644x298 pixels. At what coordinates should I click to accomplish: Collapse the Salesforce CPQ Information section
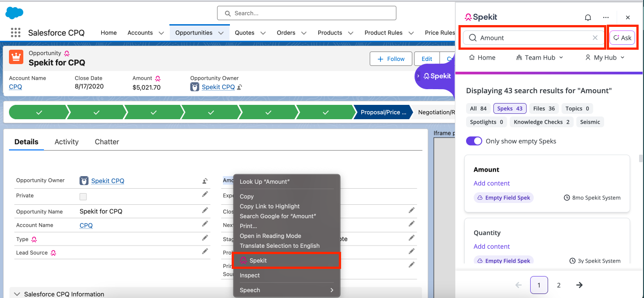17,294
